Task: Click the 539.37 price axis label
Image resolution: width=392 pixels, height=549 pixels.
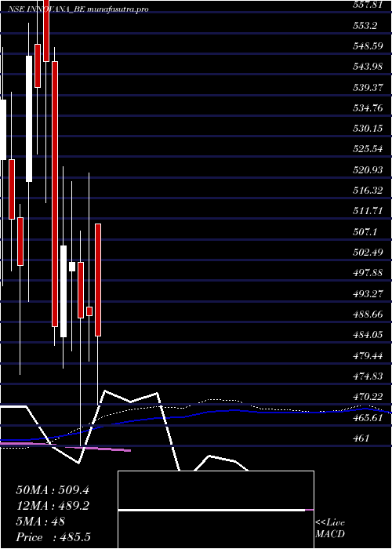Action: (368, 87)
